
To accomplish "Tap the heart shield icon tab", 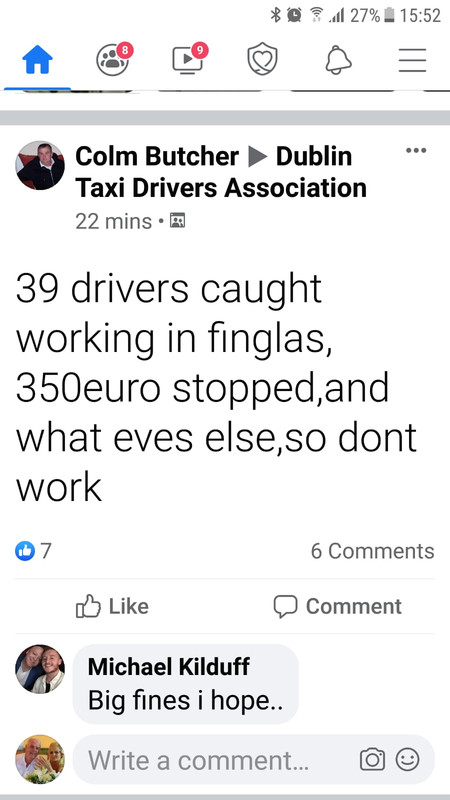I will (263, 60).
